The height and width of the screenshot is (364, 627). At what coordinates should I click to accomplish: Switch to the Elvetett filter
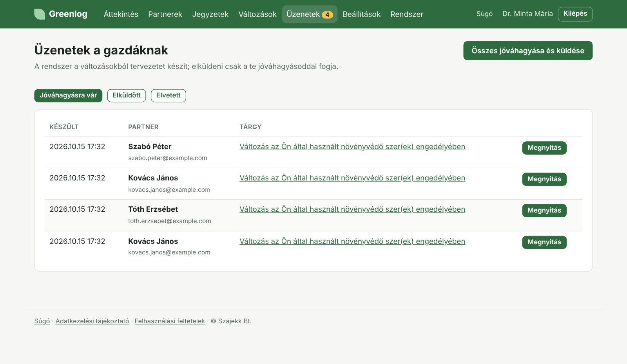click(168, 96)
